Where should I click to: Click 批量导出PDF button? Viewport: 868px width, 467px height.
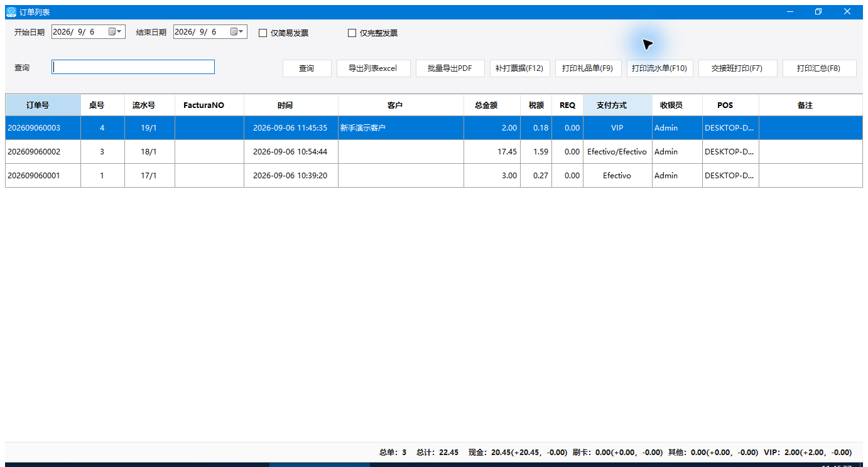point(450,68)
